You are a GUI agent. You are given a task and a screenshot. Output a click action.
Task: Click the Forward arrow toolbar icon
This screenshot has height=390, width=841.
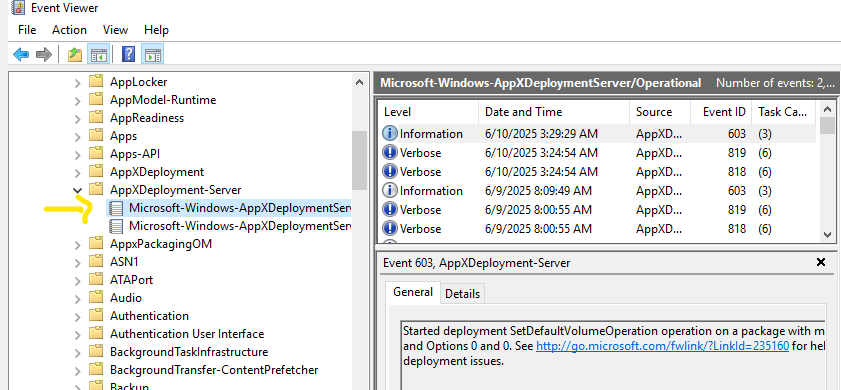coord(44,54)
